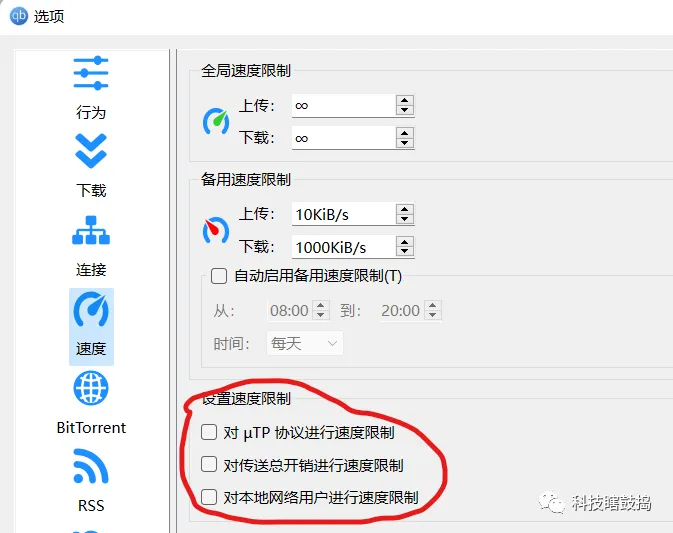Switch to the 连接 tab label

[x=91, y=270]
